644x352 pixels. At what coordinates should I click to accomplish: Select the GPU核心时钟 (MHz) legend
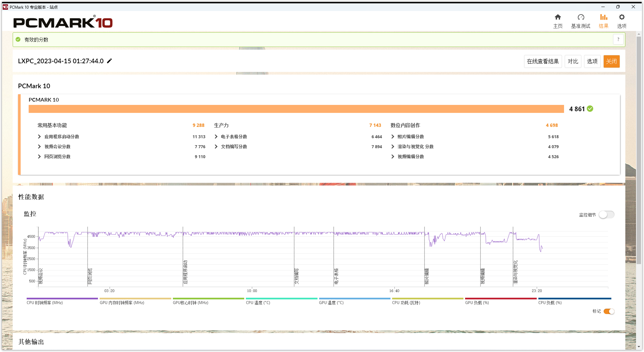click(208, 301)
